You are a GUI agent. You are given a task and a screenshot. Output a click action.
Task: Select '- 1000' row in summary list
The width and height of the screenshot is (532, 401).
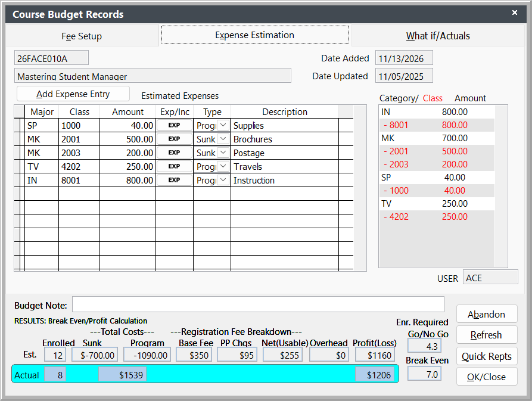[x=437, y=190]
